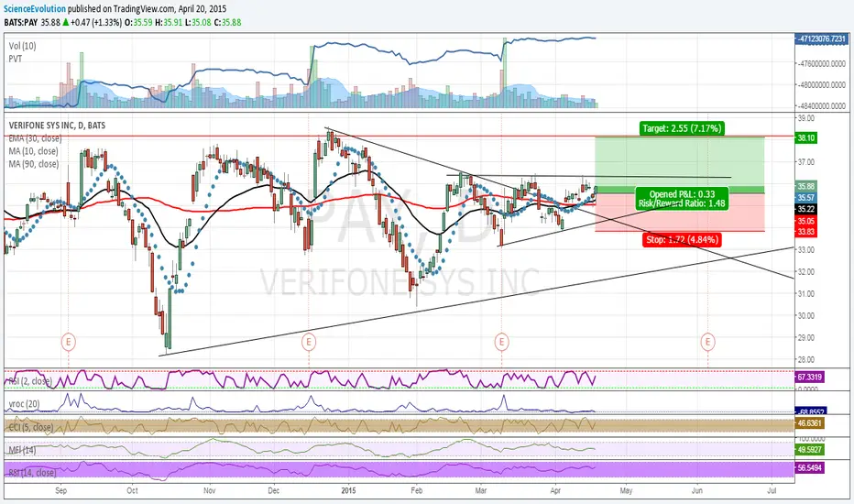Click the future earnings E marker in June
Viewport: 854px width, 504px height.
pos(707,342)
